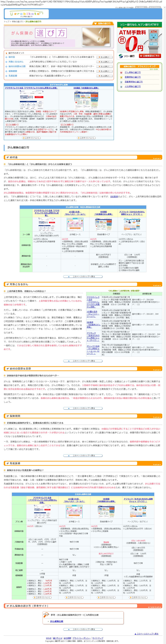
Task: Open 会社概要 in the footer menu
Action: [67, 638]
